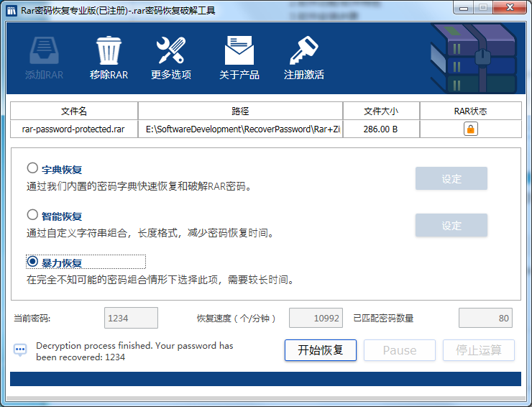Image resolution: width=532 pixels, height=407 pixels.
Task: Click the 注册激活 key icon
Action: point(303,50)
